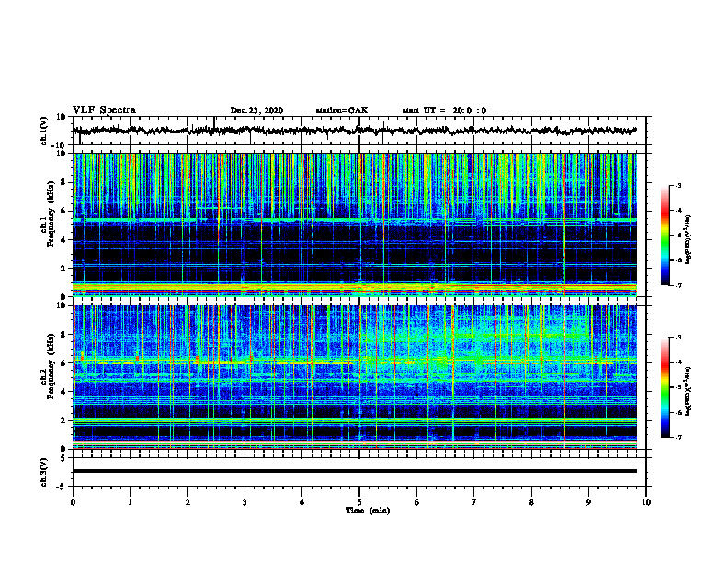Click the ch.2 "Frequency (kHz)" axis label
This screenshot has width=728, height=563.
point(51,366)
